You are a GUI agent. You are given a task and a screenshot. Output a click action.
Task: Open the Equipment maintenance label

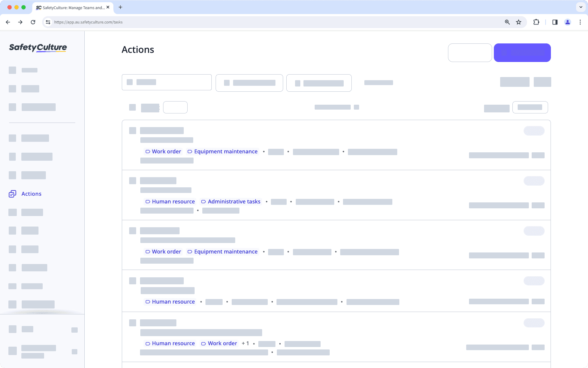pyautogui.click(x=225, y=151)
